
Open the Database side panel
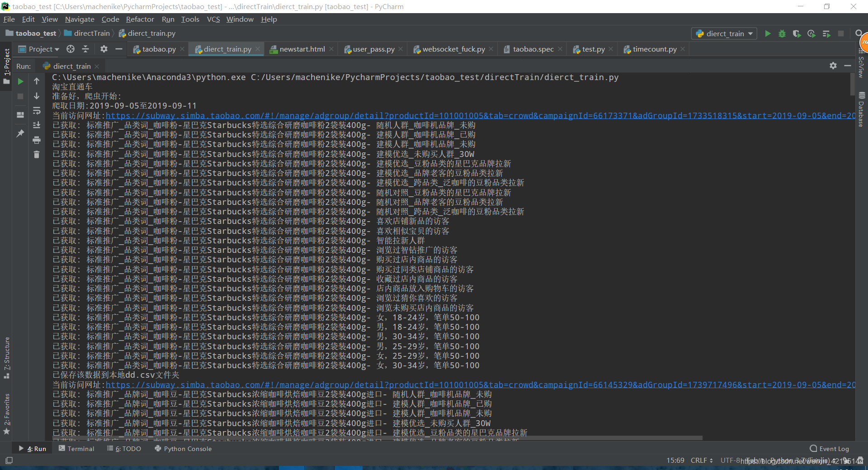(862, 109)
